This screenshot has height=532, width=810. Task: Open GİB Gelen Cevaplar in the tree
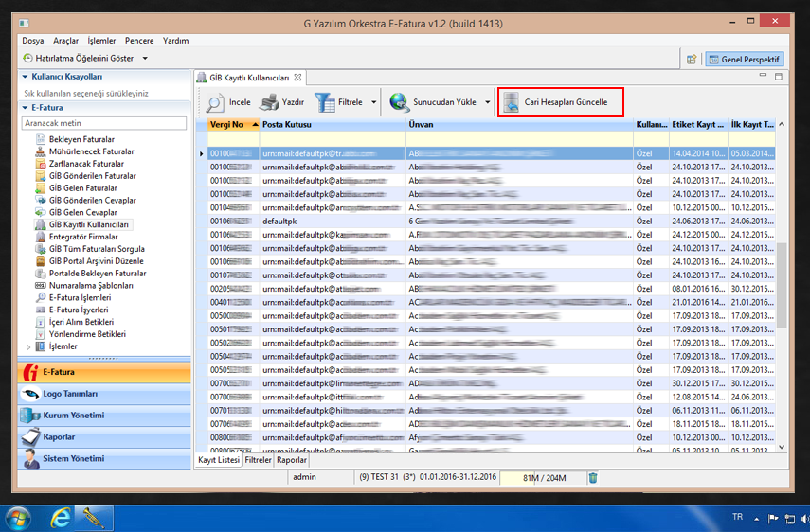click(83, 213)
